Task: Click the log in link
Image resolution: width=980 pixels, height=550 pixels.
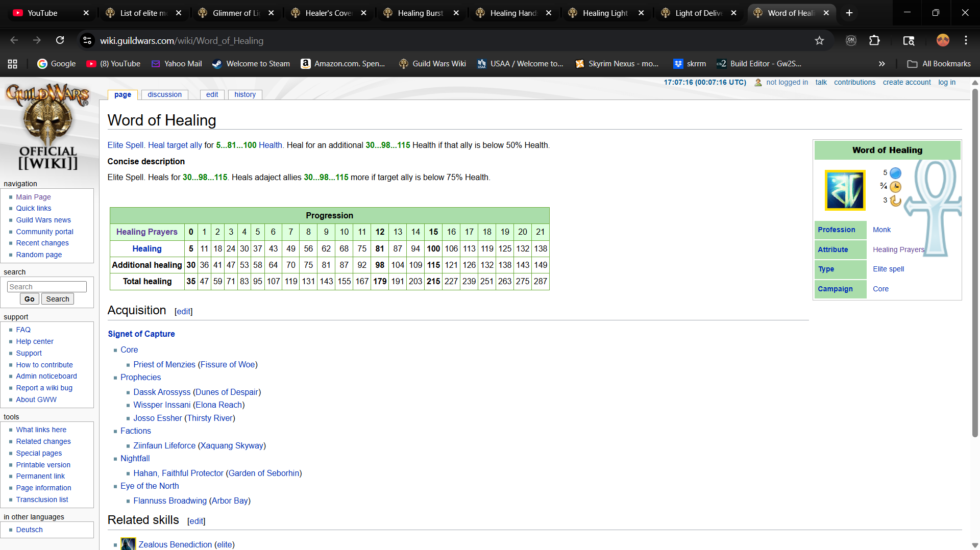Action: (947, 82)
